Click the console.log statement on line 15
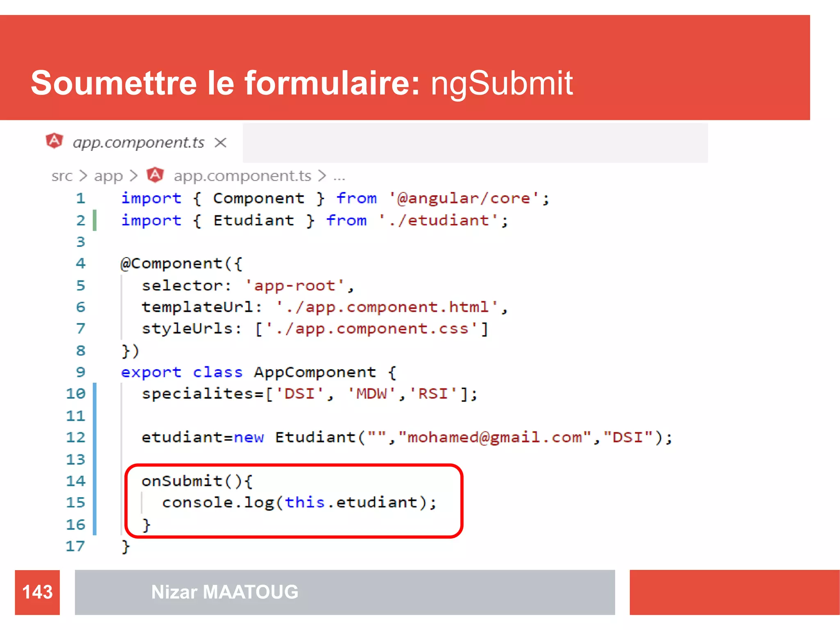This screenshot has width=840, height=630. click(299, 503)
